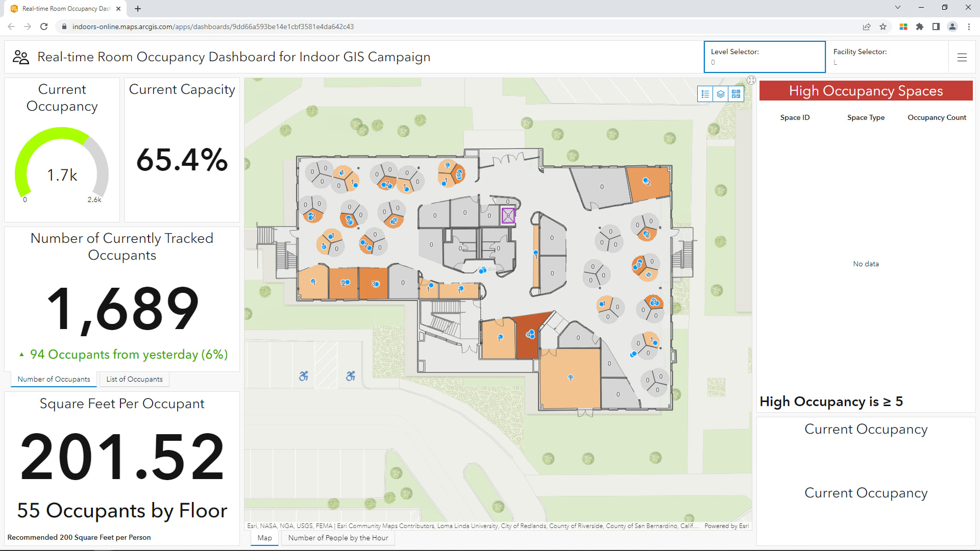Switch to List of Occupants tab
Screen dimensions: 980x551
click(134, 379)
